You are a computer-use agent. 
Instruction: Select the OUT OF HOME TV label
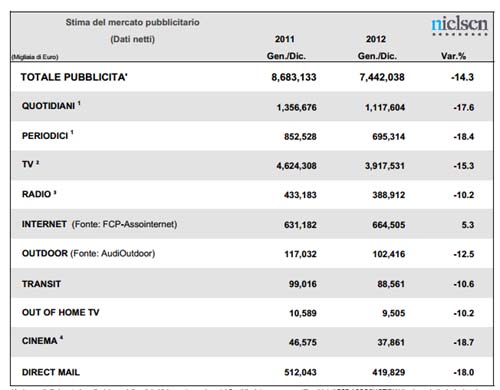pos(61,312)
